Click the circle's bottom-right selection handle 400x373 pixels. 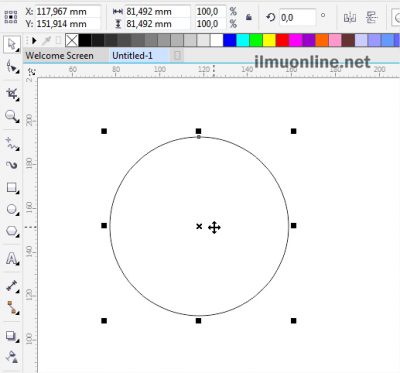[x=293, y=321]
